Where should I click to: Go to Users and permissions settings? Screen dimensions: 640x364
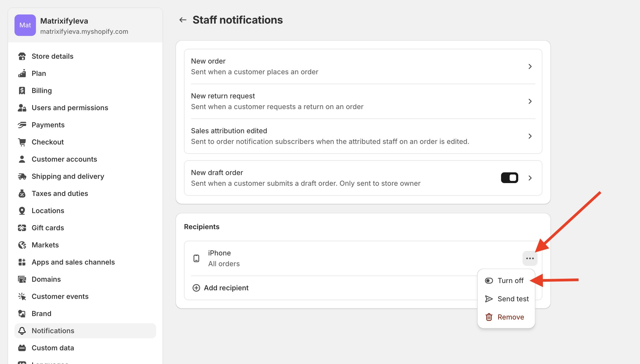point(70,108)
